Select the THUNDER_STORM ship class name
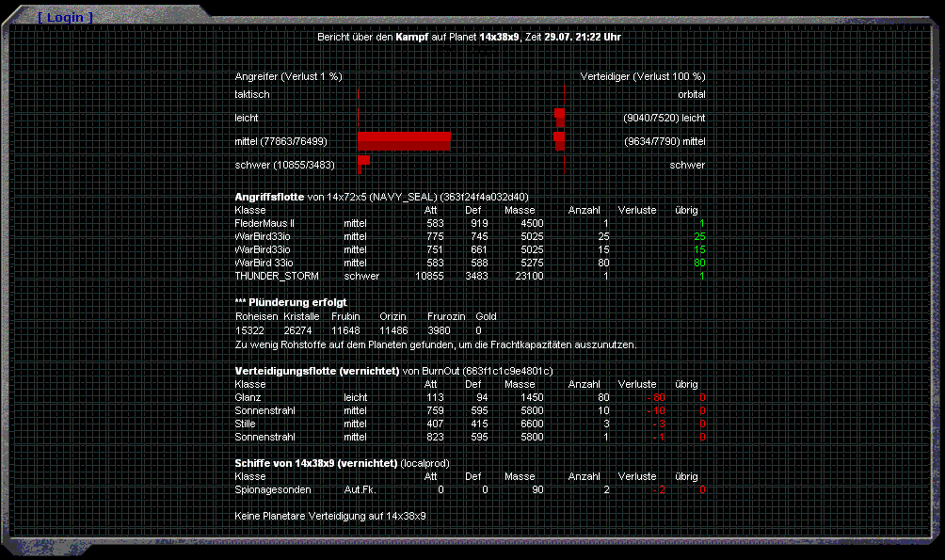 (277, 277)
